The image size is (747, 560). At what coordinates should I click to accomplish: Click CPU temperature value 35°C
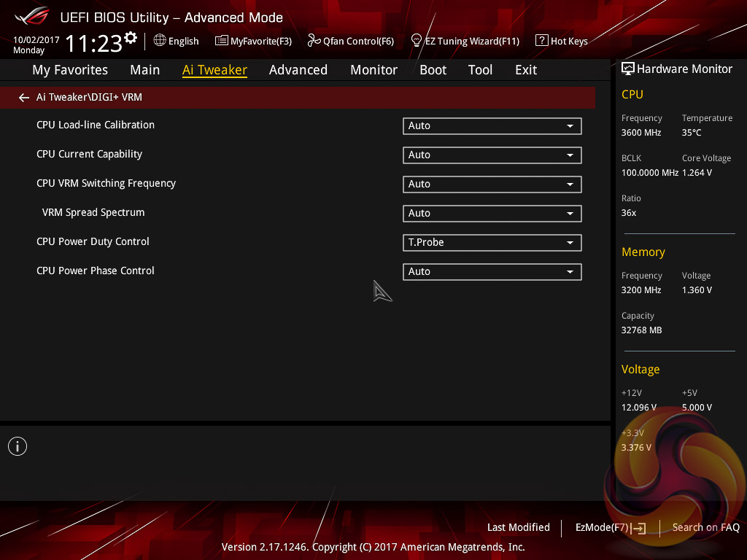tap(692, 133)
